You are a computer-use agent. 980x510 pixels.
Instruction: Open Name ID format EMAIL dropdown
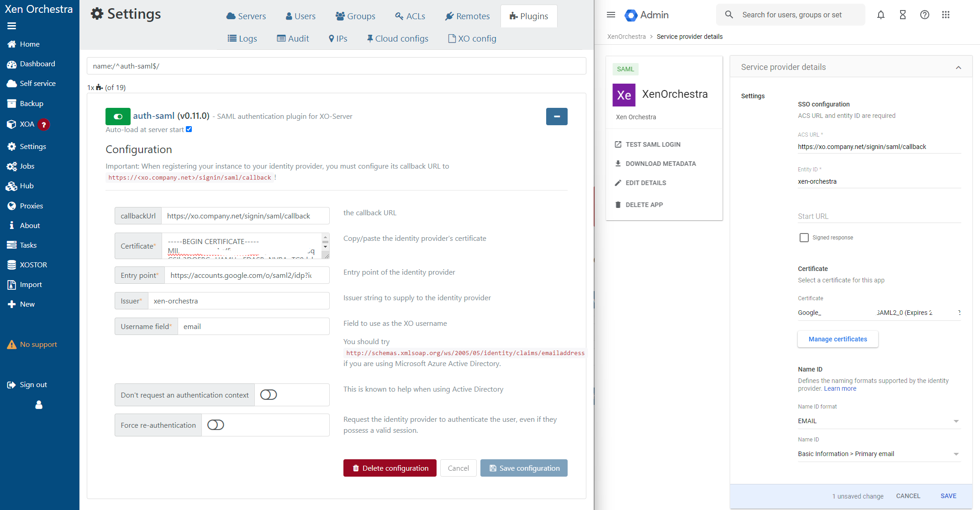[x=879, y=421]
